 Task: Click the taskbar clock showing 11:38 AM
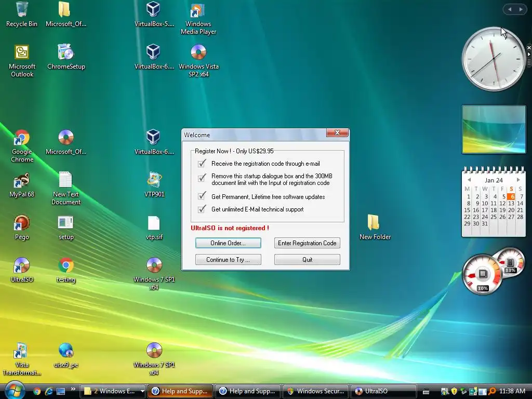coord(512,391)
